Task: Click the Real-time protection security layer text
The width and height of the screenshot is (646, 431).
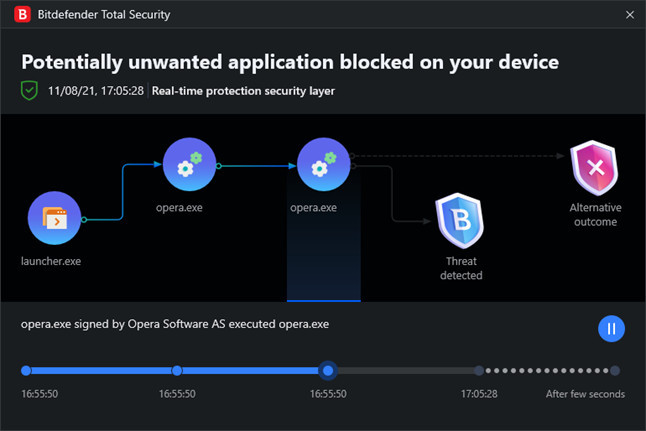Action: (x=243, y=91)
